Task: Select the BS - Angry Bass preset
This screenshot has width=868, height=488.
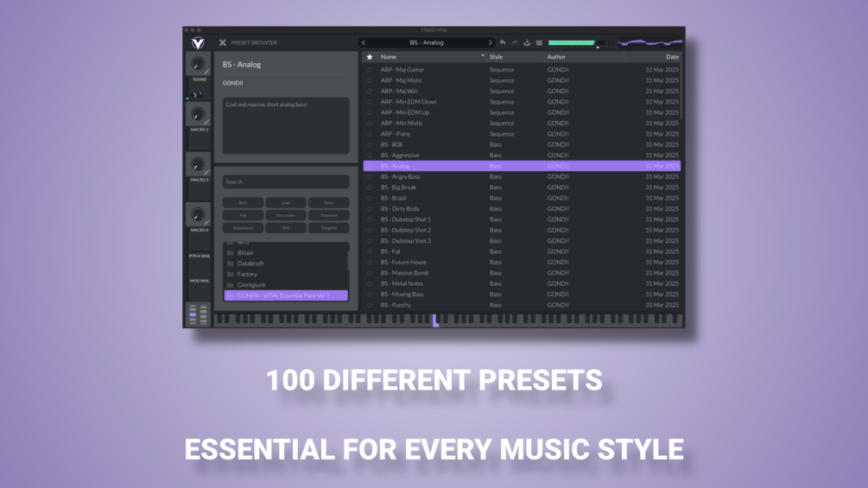Action: pyautogui.click(x=522, y=176)
